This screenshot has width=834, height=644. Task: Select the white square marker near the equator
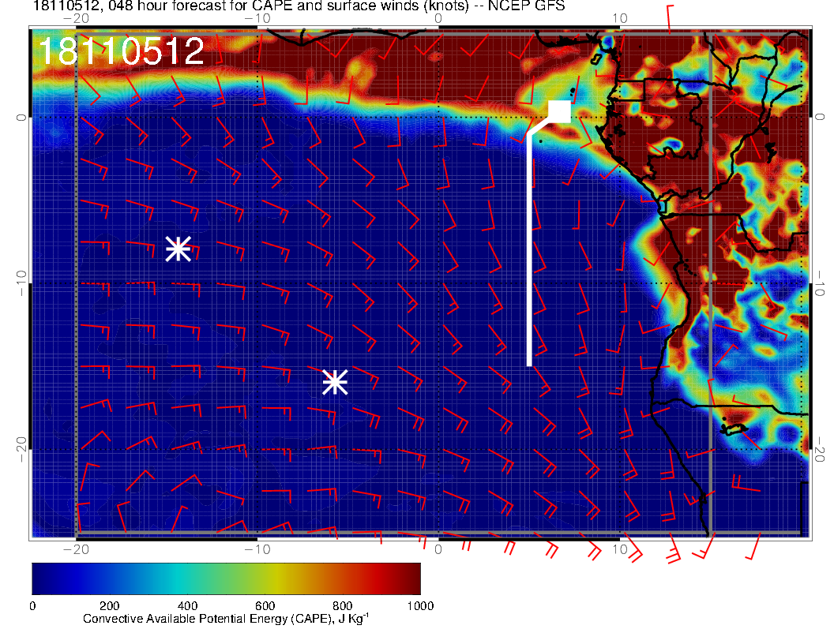(560, 111)
